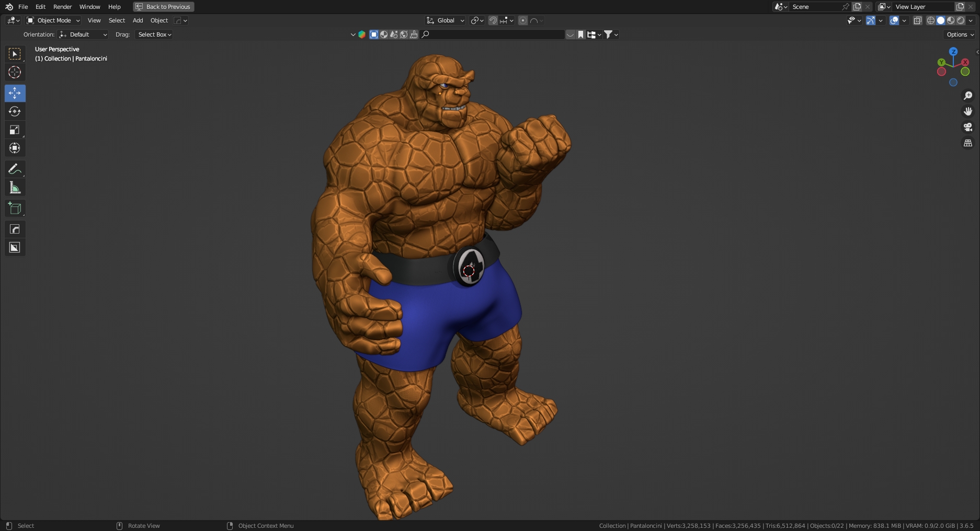Click the colorful asset library cube icon
The image size is (980, 531).
(x=361, y=34)
